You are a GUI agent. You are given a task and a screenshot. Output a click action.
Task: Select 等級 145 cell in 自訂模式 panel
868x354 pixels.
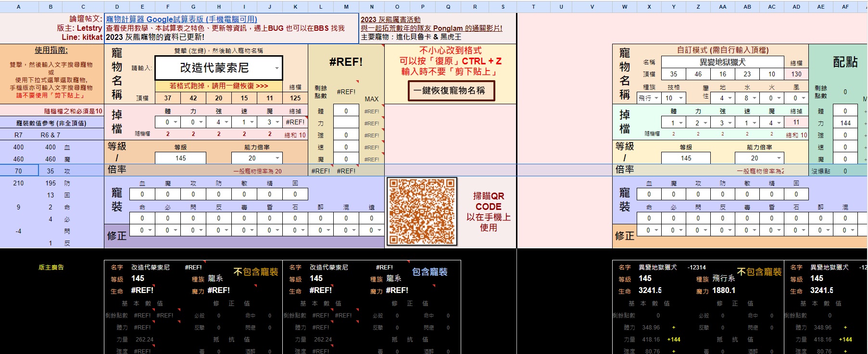pyautogui.click(x=686, y=158)
